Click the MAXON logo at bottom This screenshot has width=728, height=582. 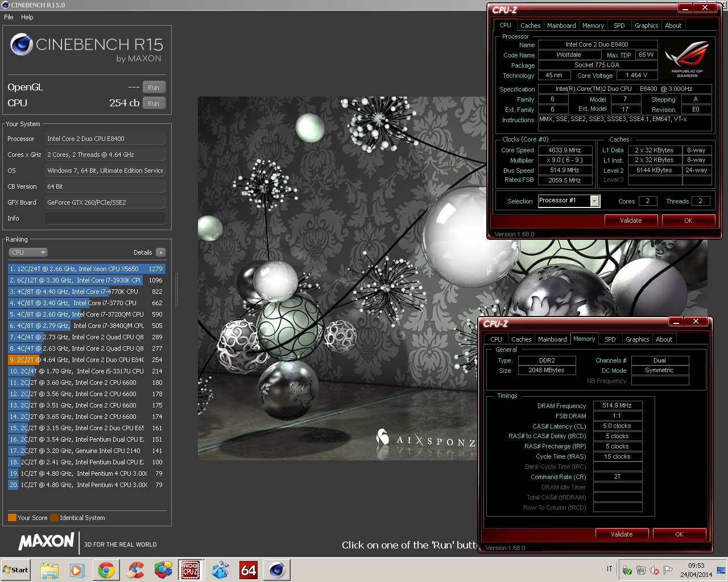point(47,542)
